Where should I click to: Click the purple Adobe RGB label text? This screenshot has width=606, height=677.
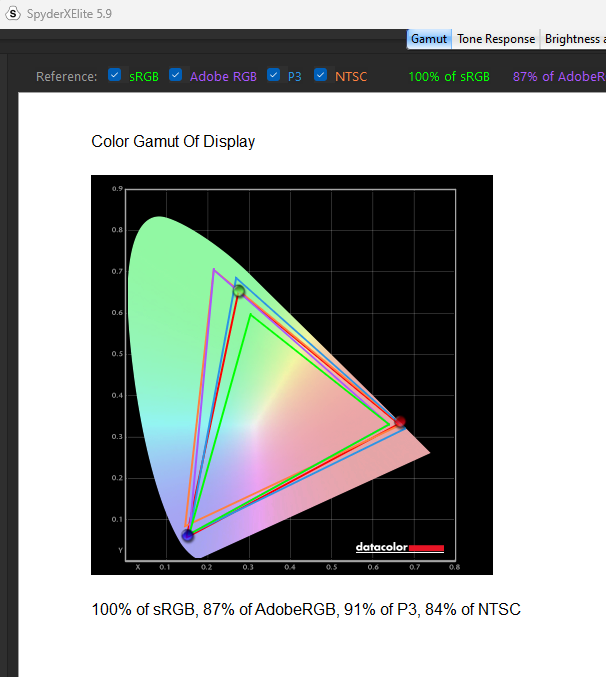(223, 76)
